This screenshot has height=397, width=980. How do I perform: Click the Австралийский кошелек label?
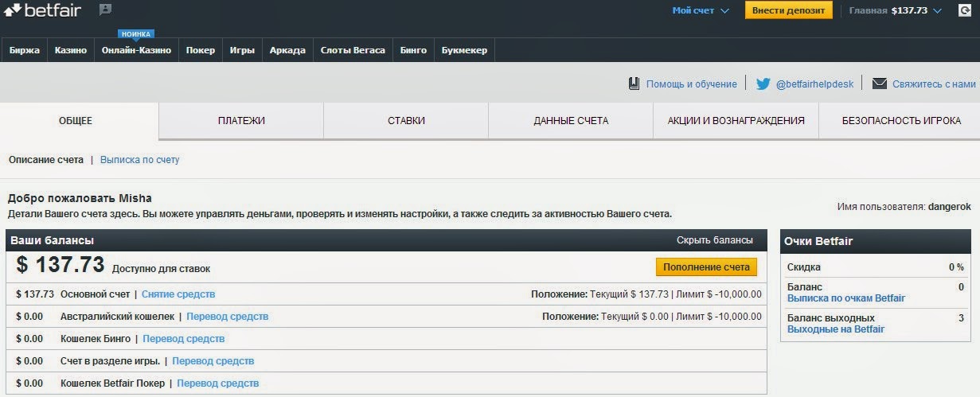point(119,317)
